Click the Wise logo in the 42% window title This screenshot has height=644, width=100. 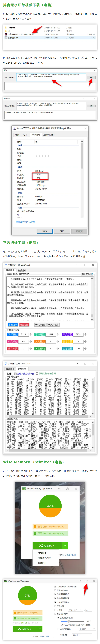(x=24, y=489)
